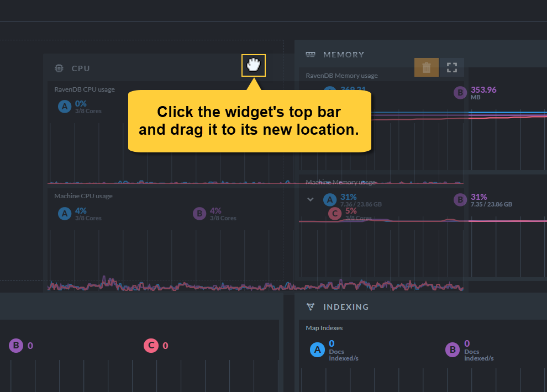Click the 4% value next to Machine CPU node B
This screenshot has height=392, width=547.
[215, 210]
